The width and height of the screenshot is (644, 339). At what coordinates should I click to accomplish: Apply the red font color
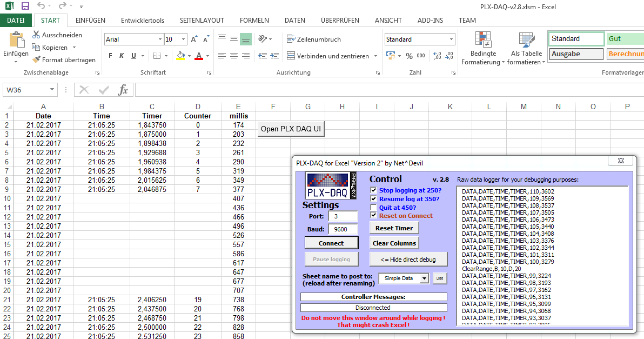199,56
